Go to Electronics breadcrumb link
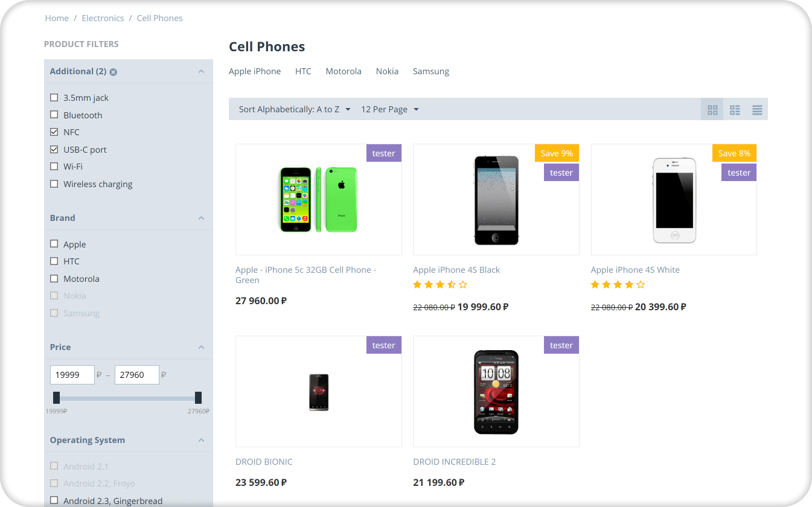812x507 pixels. click(103, 18)
